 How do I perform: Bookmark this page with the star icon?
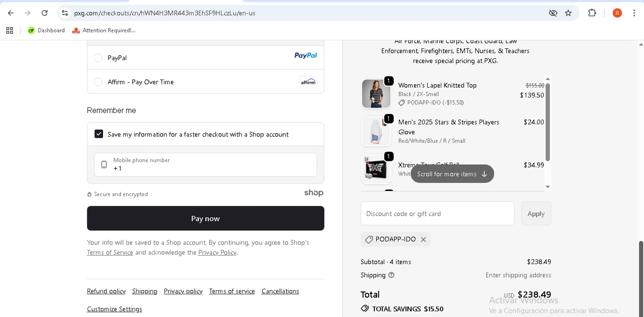point(568,13)
